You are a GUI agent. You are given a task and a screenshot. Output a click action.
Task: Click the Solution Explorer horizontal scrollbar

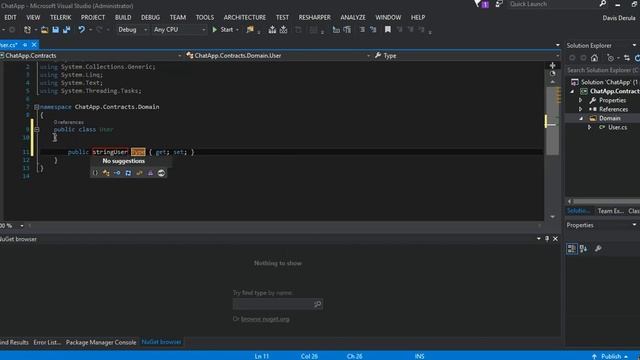607,201
